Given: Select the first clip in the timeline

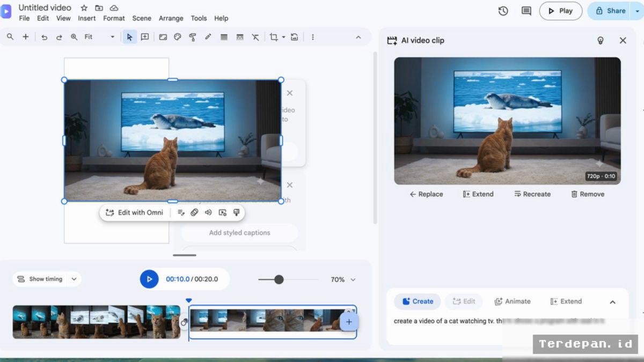Looking at the screenshot, I should [x=97, y=322].
